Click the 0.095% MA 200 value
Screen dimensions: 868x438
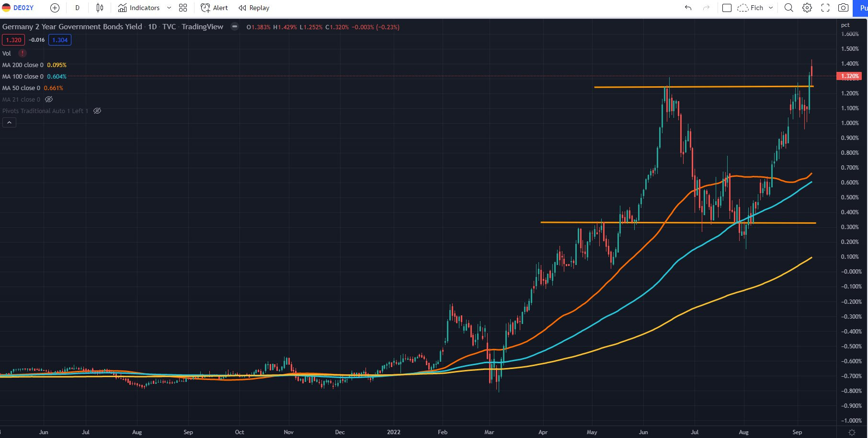(x=57, y=65)
